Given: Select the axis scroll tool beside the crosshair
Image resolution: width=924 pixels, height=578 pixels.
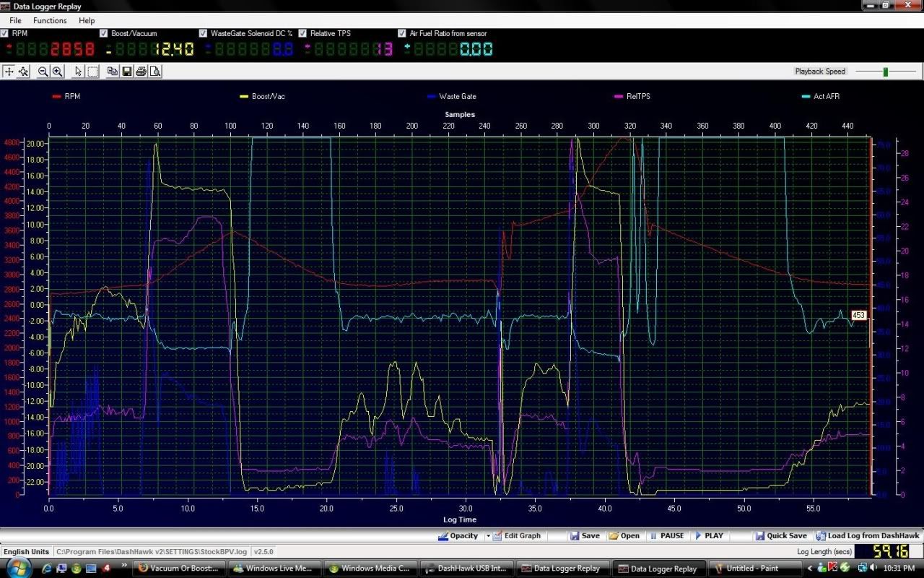Looking at the screenshot, I should 24,72.
